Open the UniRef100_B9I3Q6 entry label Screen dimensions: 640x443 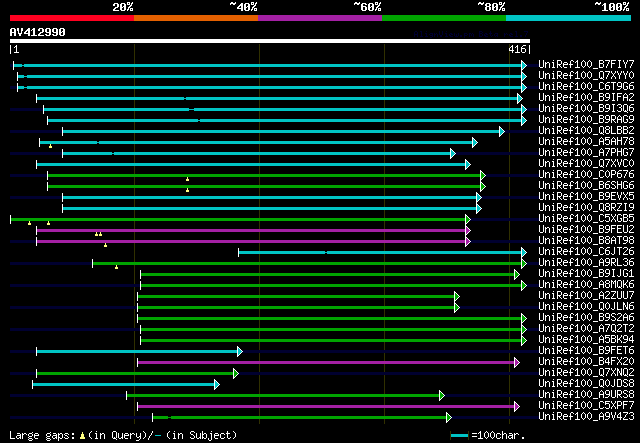tap(586, 109)
